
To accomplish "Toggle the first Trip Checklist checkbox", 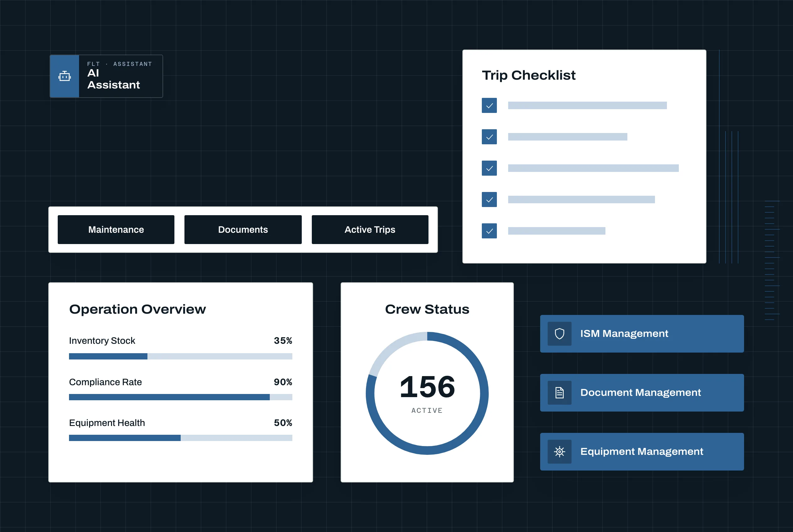I will pyautogui.click(x=489, y=105).
